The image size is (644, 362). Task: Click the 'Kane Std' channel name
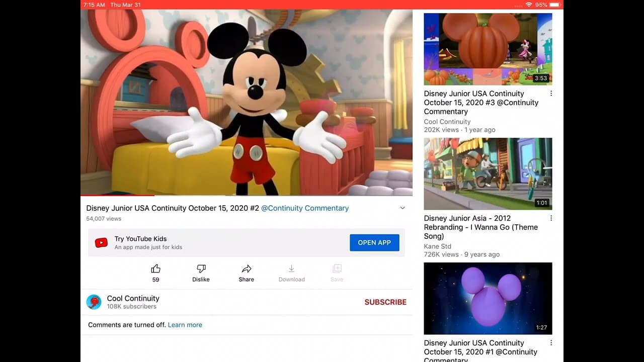(x=438, y=246)
